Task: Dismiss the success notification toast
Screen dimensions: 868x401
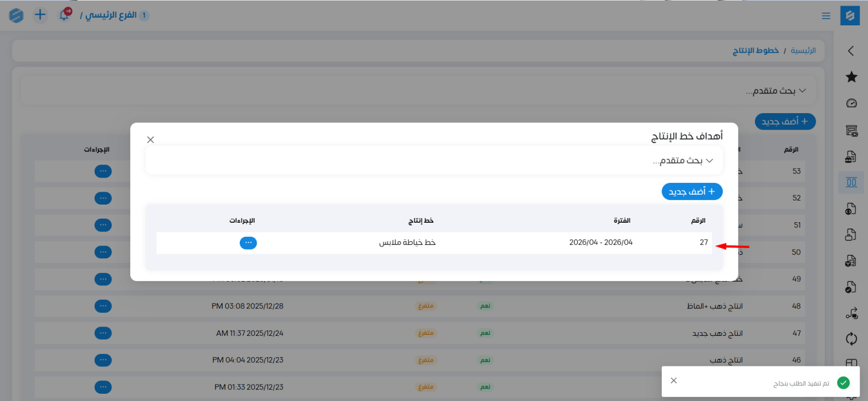Action: [x=674, y=381]
